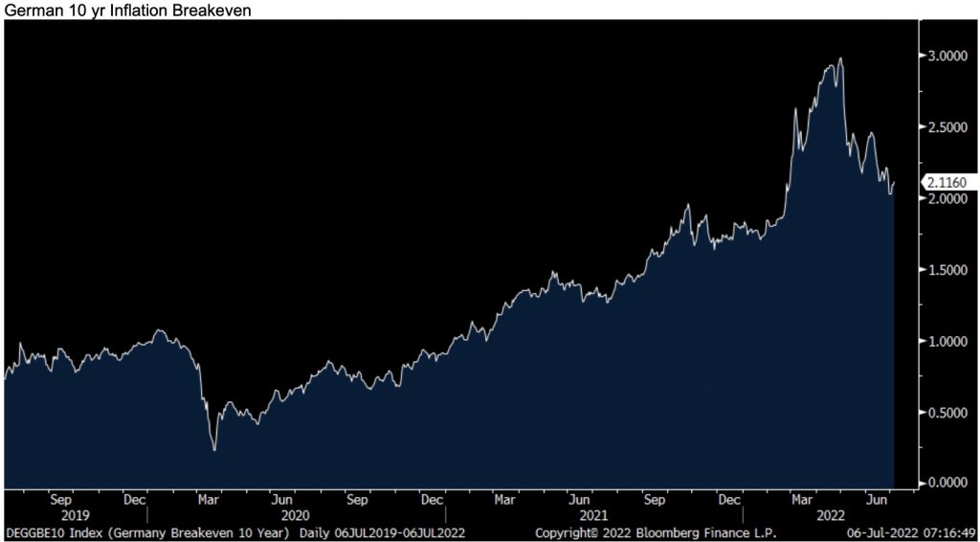
Task: Click the 1.0000 y-axis label
Action: [x=946, y=341]
